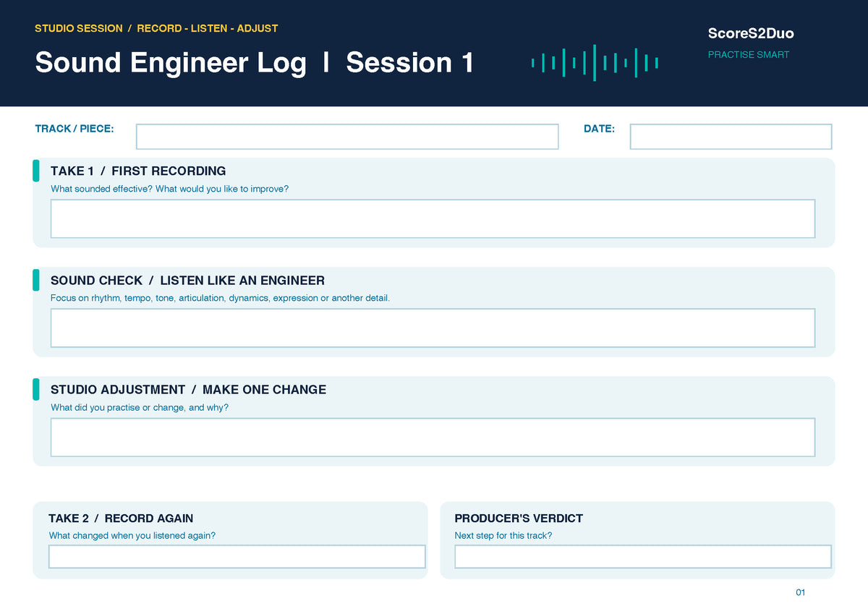Image resolution: width=868 pixels, height=614 pixels.
Task: Click the Track / Piece input field
Action: pos(347,137)
